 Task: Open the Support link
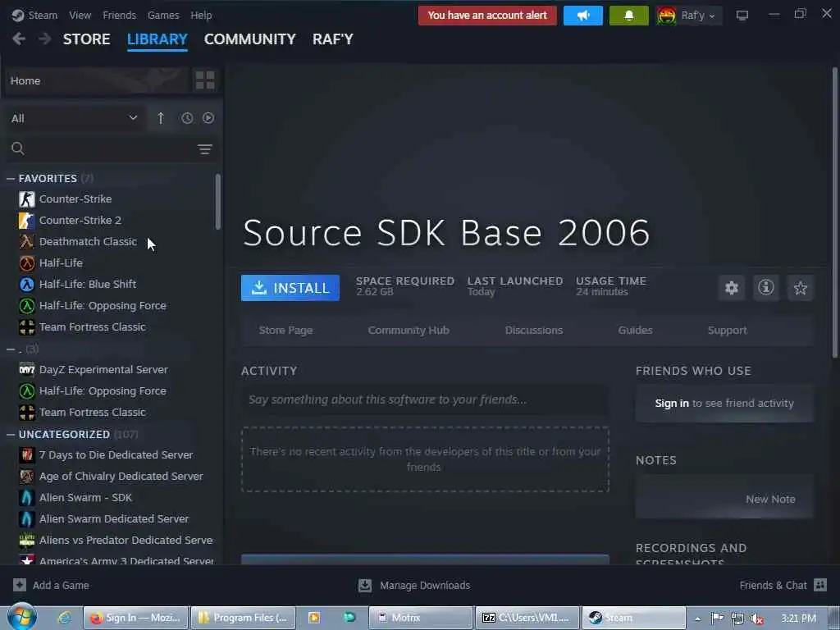point(727,330)
